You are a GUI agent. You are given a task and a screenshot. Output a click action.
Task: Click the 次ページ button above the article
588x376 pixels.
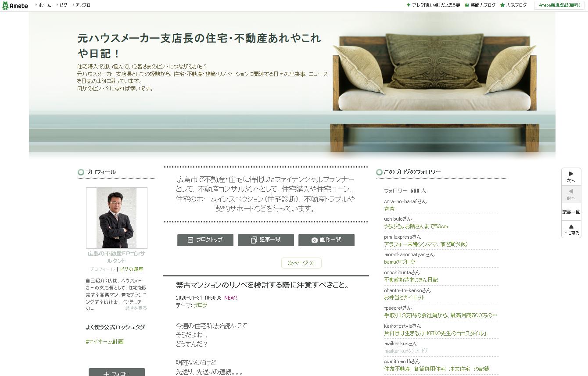point(301,263)
